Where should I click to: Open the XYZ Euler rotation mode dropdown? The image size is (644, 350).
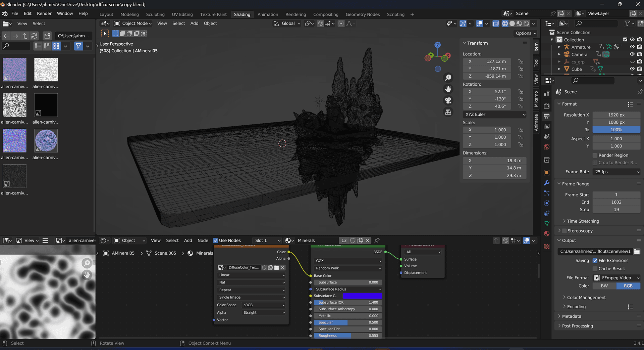495,115
